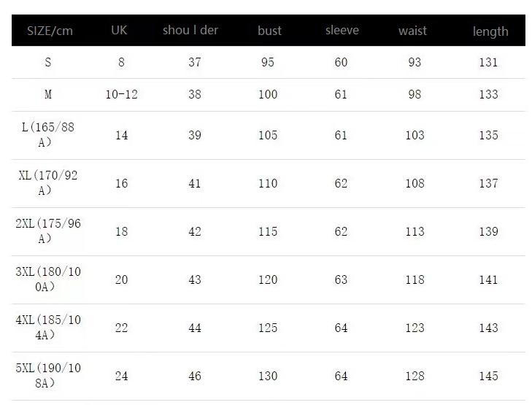Select the length column header
This screenshot has width=532, height=405.
pyautogui.click(x=490, y=31)
